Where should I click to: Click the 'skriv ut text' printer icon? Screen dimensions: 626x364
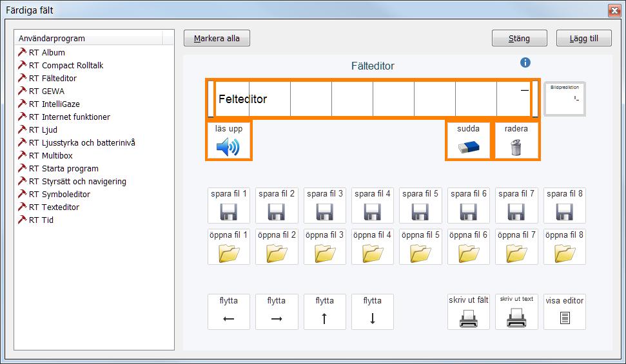pyautogui.click(x=516, y=318)
